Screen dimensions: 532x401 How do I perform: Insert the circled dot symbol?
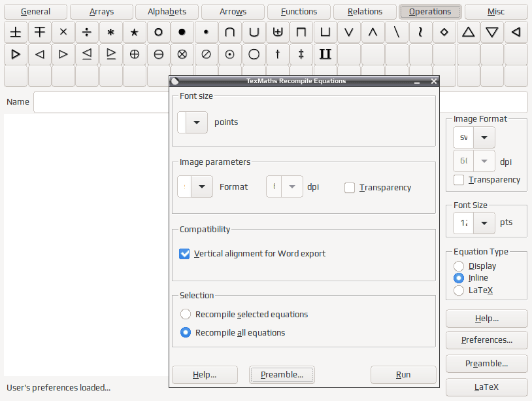pyautogui.click(x=229, y=54)
